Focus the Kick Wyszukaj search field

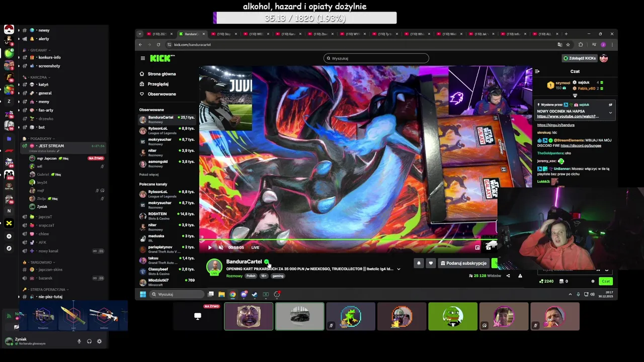click(376, 58)
